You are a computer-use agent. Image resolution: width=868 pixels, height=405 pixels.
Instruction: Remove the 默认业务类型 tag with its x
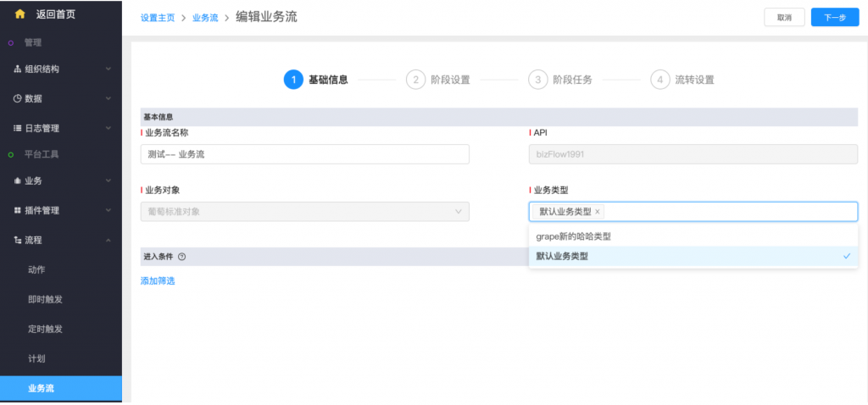(598, 212)
